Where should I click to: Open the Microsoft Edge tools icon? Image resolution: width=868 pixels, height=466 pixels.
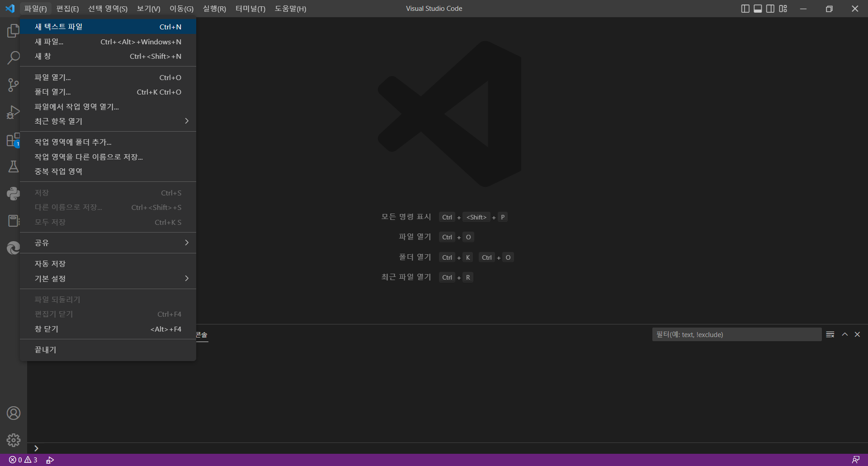(x=13, y=248)
